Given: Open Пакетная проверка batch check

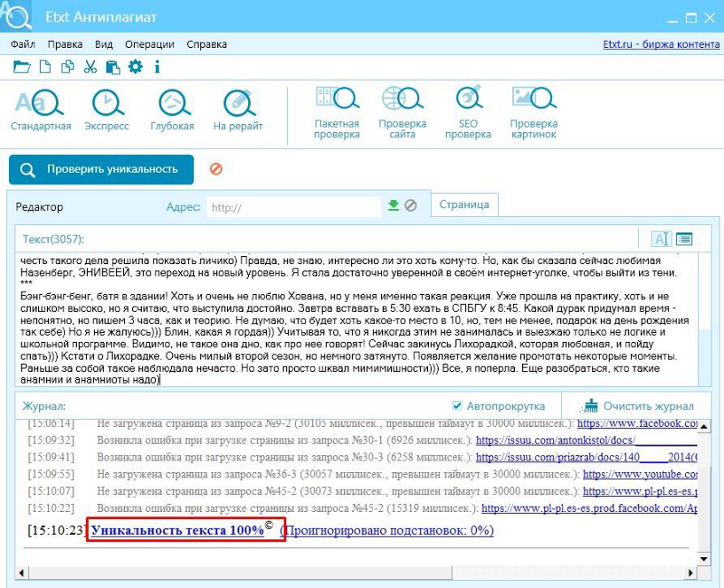Looking at the screenshot, I should (x=336, y=112).
